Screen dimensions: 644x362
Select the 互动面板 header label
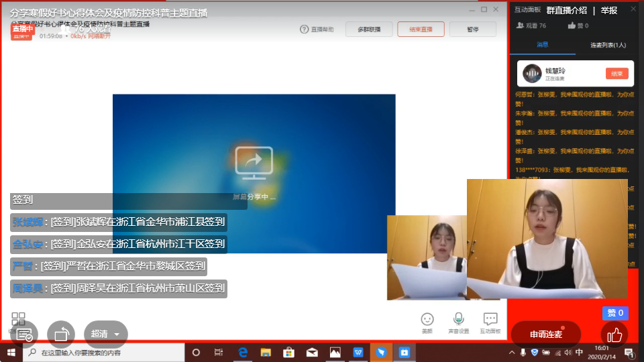tap(527, 10)
